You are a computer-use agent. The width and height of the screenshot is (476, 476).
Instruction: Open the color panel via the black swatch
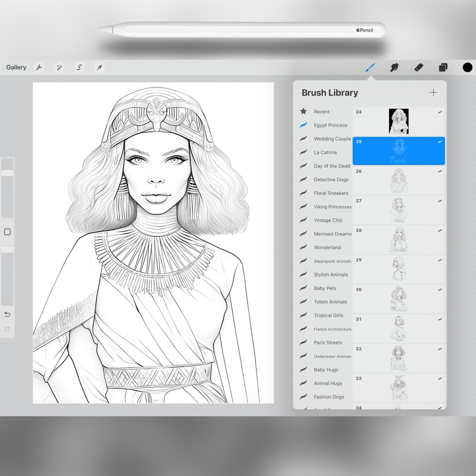(467, 67)
